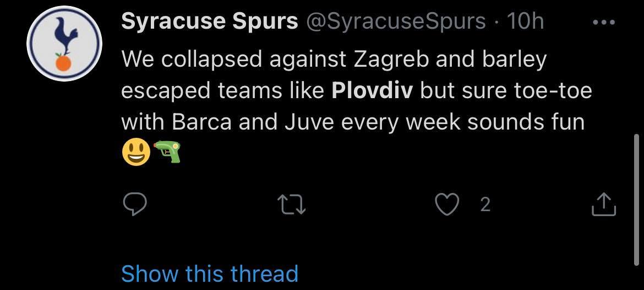The width and height of the screenshot is (644, 290).
Task: Open the Syracuse Spurs rooster avatar
Action: coord(64,43)
